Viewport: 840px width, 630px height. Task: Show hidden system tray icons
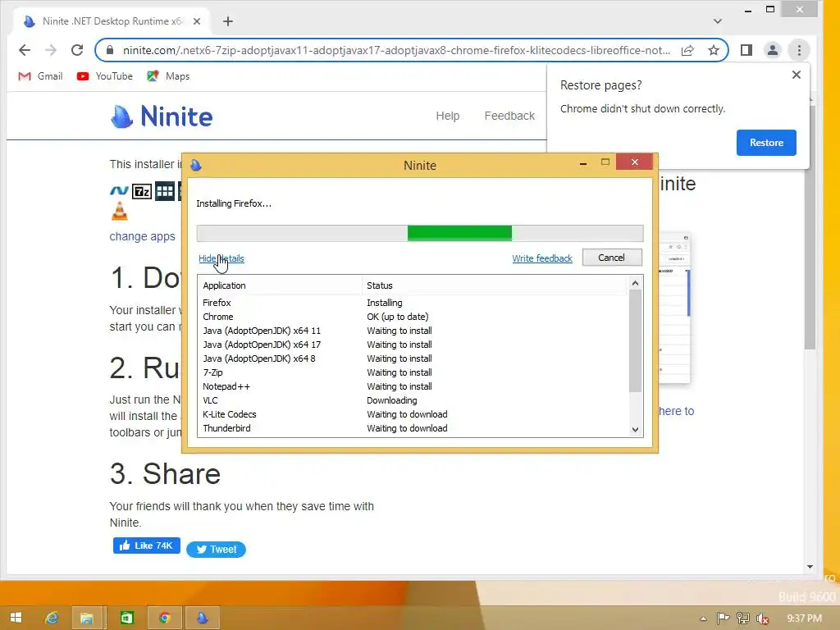point(703,619)
